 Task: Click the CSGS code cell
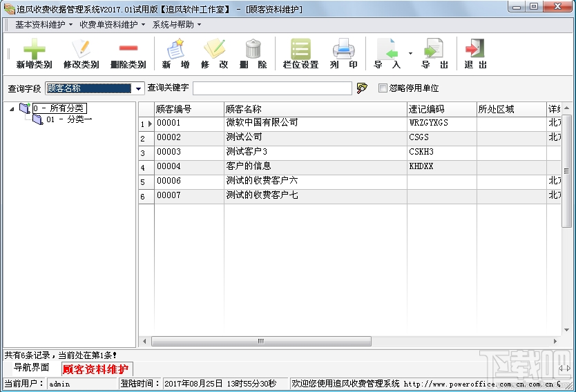click(x=441, y=137)
